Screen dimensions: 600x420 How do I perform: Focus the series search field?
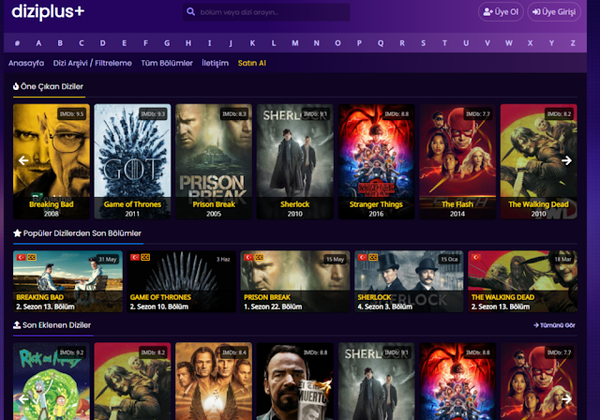coord(266,12)
